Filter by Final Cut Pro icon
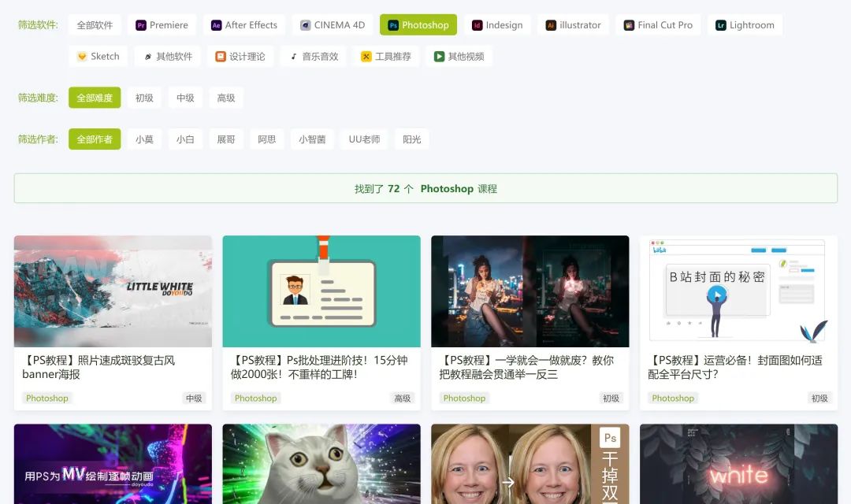This screenshot has width=851, height=504. coord(629,25)
